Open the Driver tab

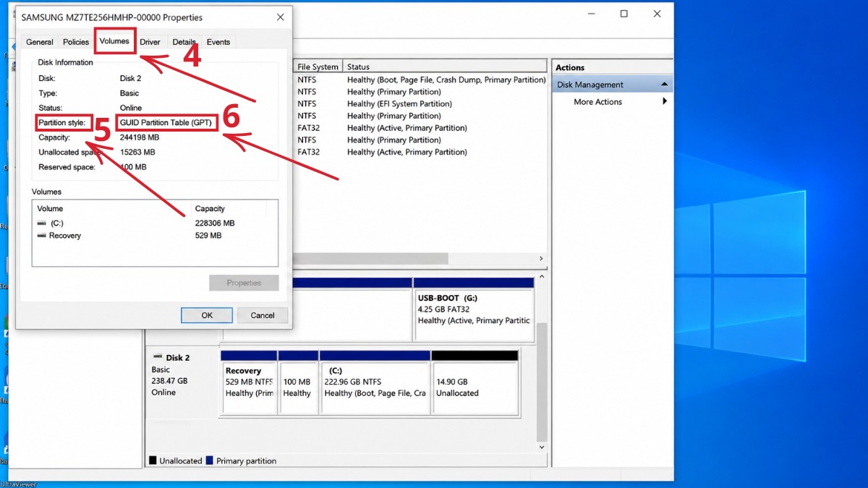[x=150, y=42]
